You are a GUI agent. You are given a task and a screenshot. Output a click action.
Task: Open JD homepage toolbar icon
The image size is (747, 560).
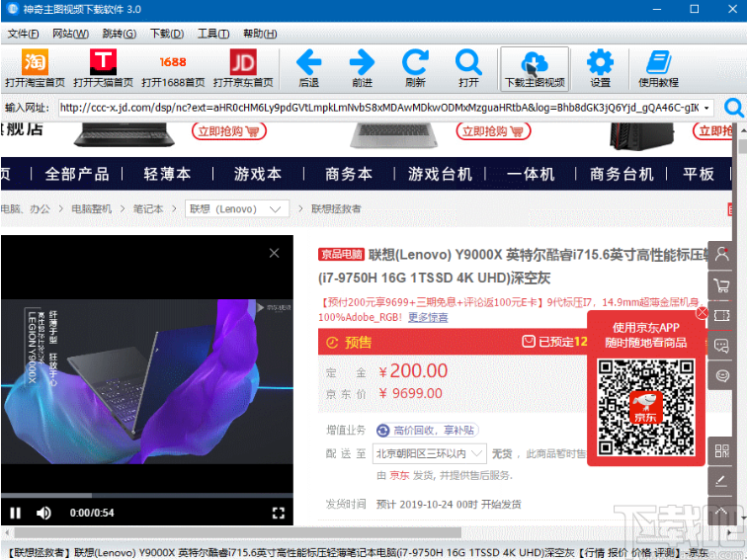(x=243, y=68)
